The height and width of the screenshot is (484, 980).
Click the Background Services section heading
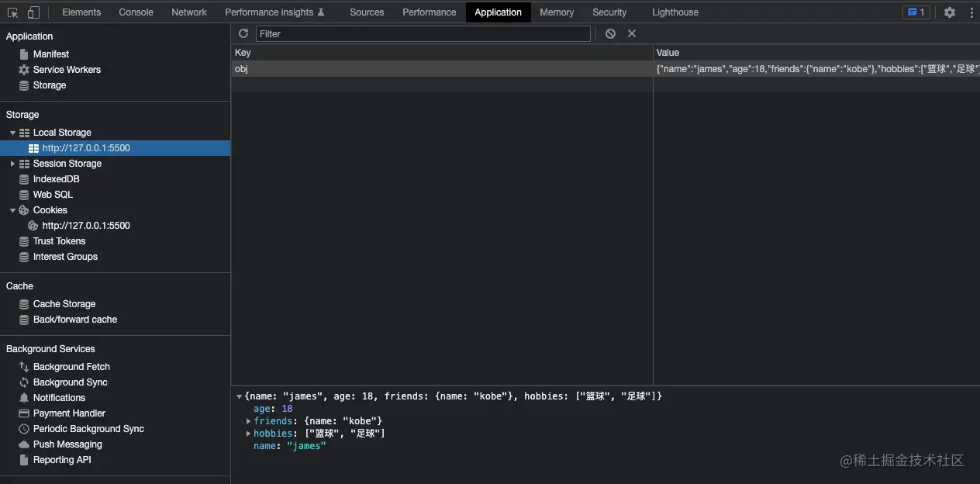(x=50, y=349)
